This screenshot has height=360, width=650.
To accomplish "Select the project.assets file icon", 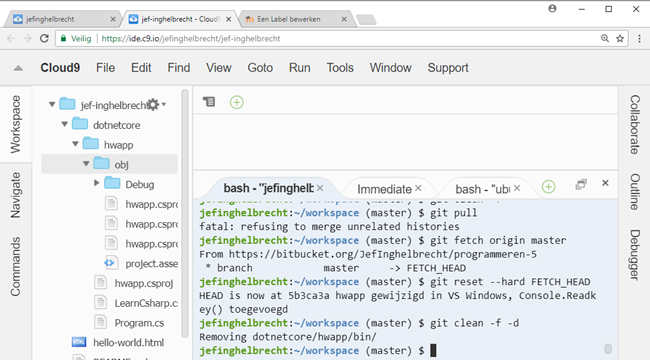I will pyautogui.click(x=110, y=263).
